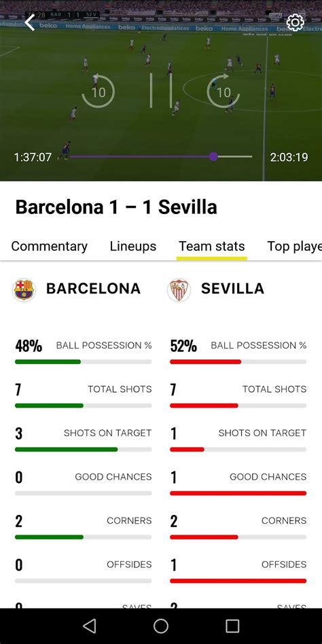Open the Lineups tab
The image size is (322, 644).
pyautogui.click(x=133, y=246)
